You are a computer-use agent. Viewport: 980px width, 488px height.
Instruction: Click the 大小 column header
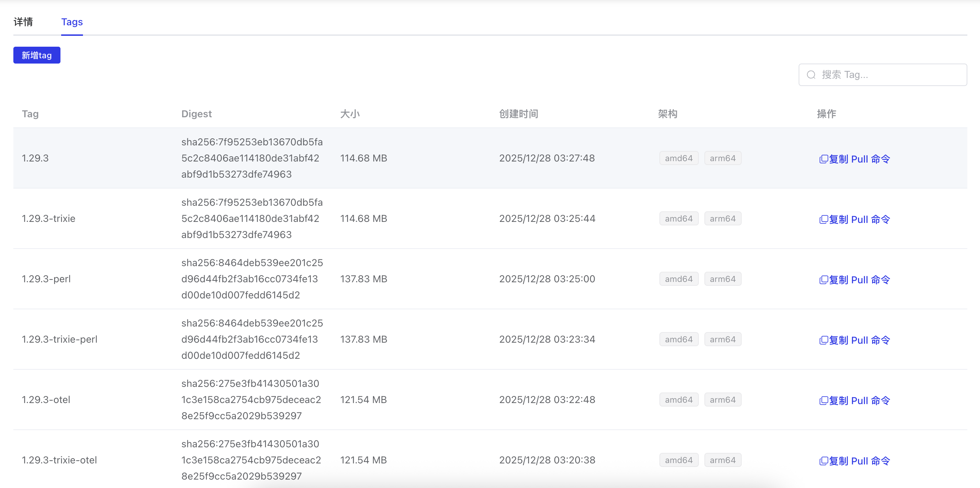(x=350, y=114)
